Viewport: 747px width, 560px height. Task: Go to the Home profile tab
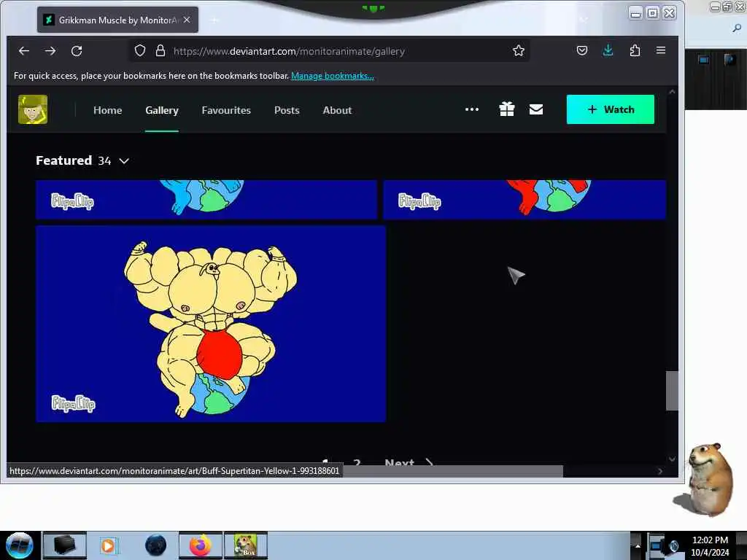[108, 110]
